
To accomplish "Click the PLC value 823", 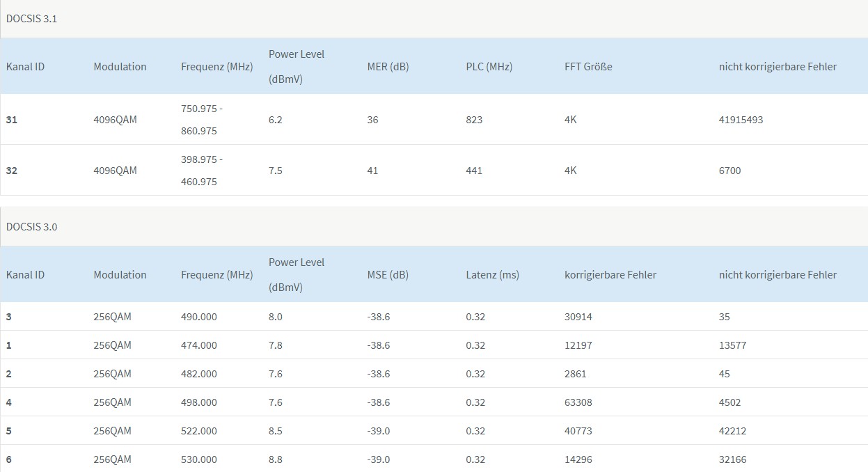I will (x=474, y=120).
